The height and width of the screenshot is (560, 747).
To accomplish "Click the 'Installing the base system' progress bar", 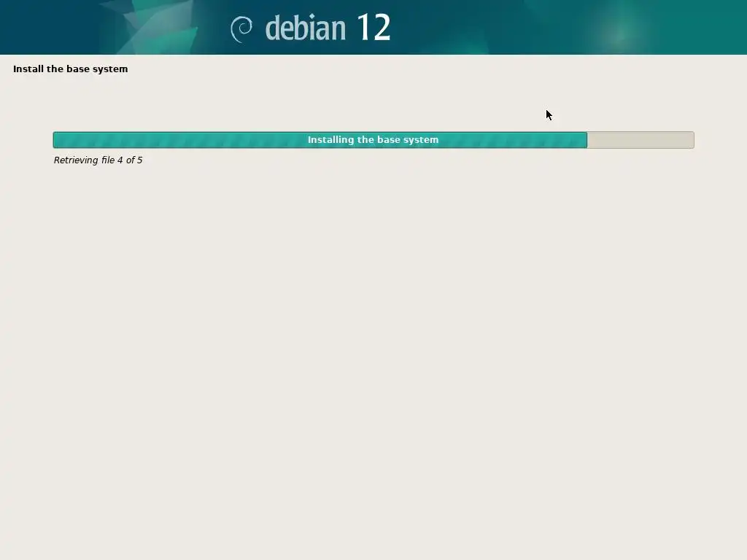I will [373, 140].
